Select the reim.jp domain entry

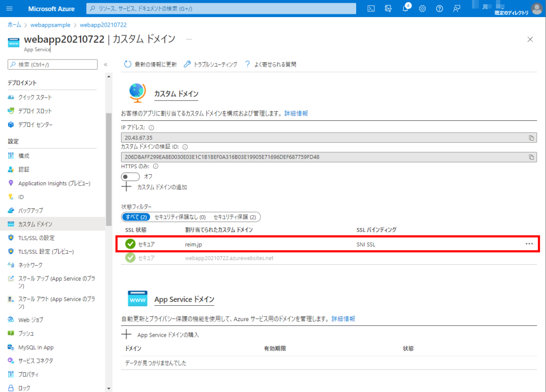pyautogui.click(x=194, y=244)
